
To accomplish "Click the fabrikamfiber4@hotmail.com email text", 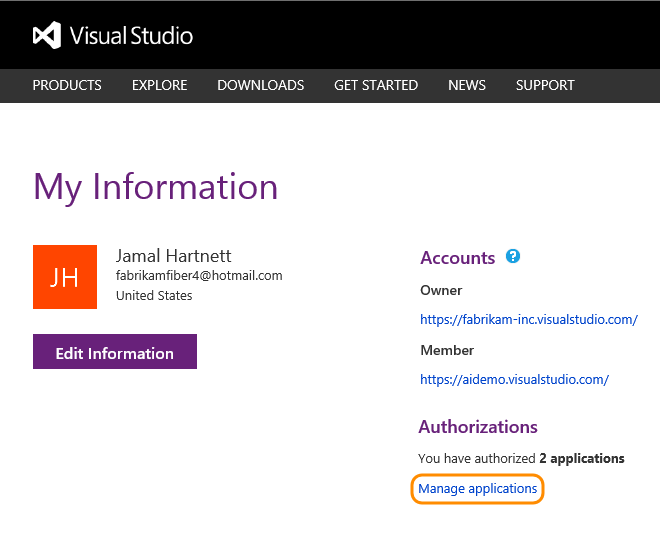I will click(199, 276).
